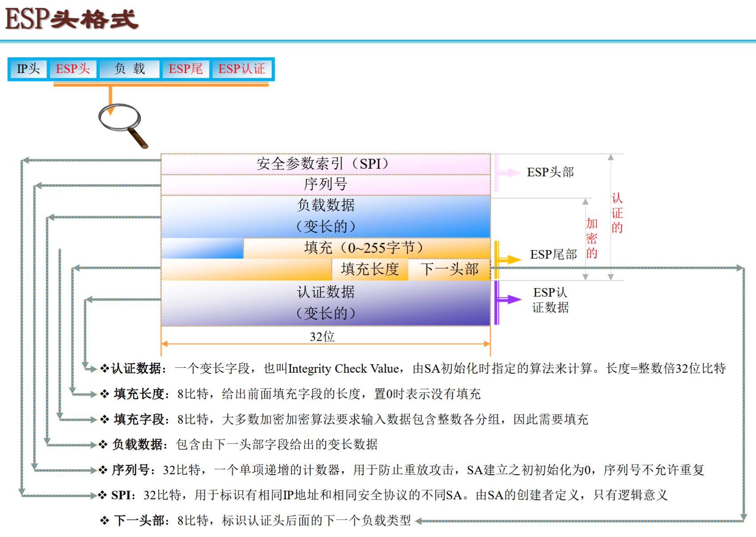
Task: Click the 填充（0~255字节） field
Action: tap(366, 248)
